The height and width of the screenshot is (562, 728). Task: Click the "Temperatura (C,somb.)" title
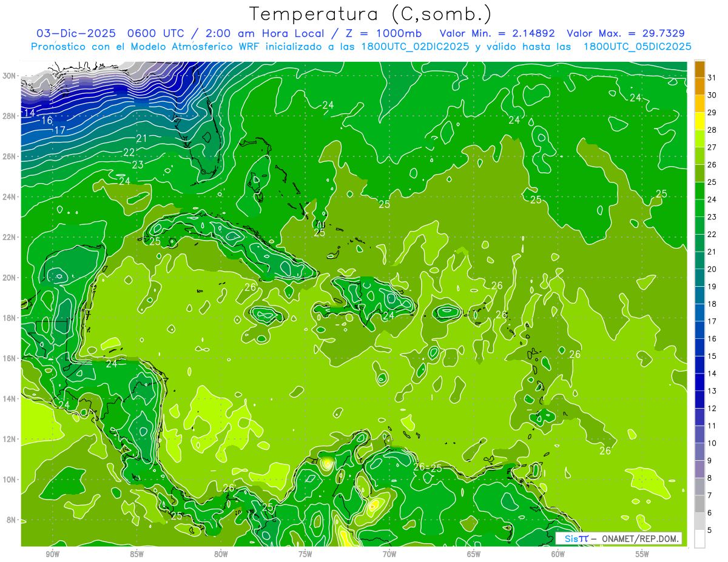371,14
